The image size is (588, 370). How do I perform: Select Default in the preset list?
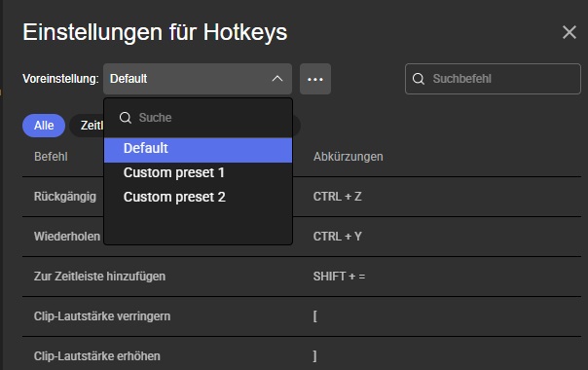click(x=198, y=150)
